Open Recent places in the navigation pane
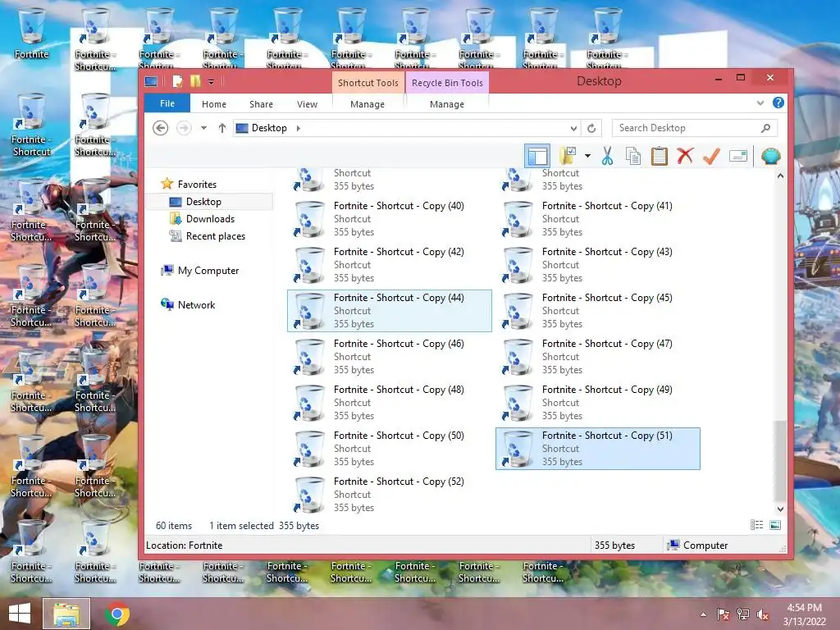The height and width of the screenshot is (630, 840). pyautogui.click(x=216, y=236)
